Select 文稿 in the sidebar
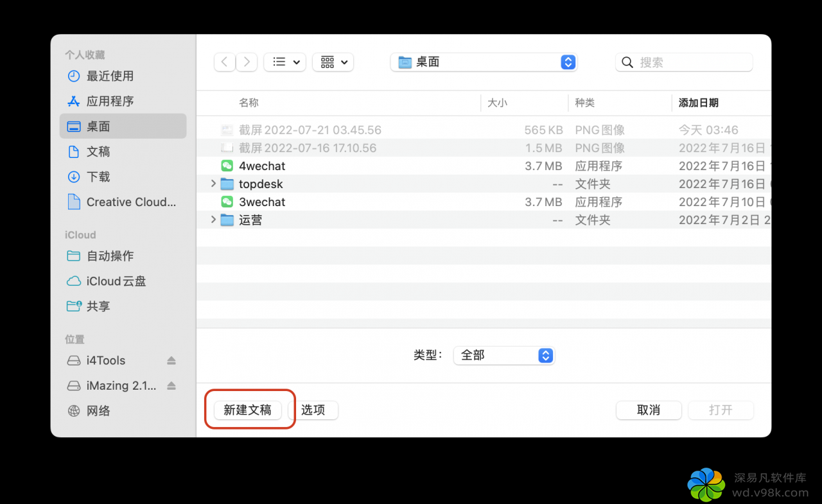 123,152
